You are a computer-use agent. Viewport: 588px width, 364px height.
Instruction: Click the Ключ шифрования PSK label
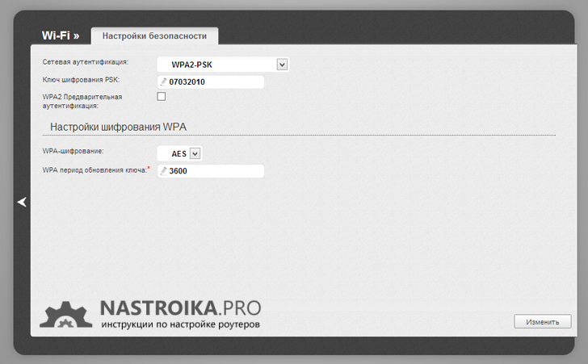(81, 79)
